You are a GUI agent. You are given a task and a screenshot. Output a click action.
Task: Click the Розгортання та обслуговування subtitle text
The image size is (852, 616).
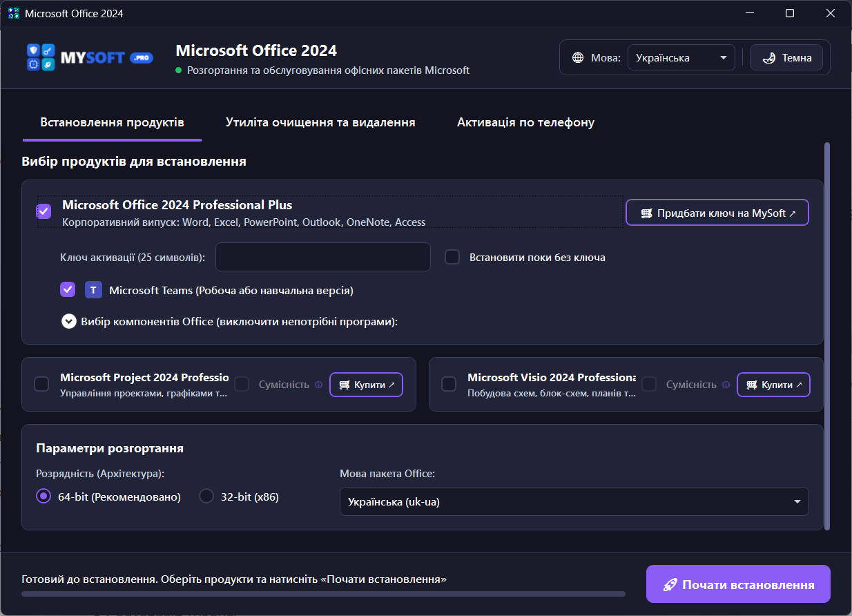point(328,70)
